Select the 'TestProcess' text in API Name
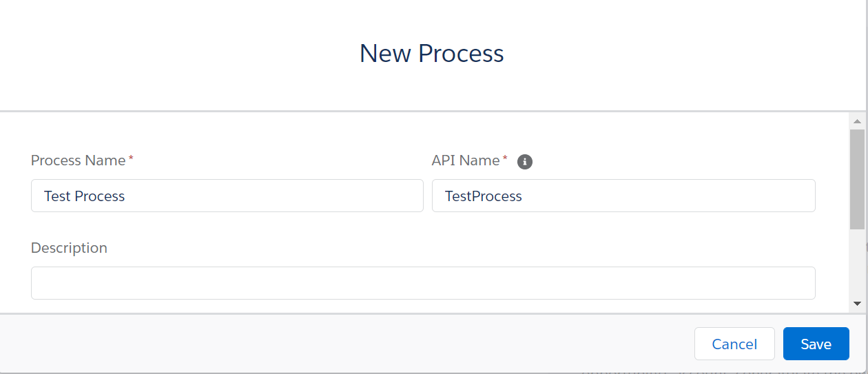Viewport: 868px width, 374px height. pos(484,196)
